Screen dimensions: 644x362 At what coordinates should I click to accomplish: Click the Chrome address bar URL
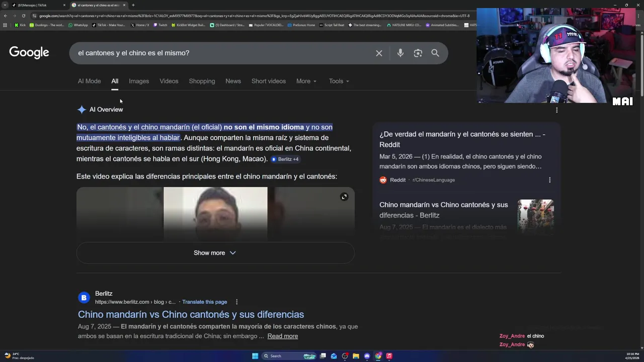(x=254, y=16)
